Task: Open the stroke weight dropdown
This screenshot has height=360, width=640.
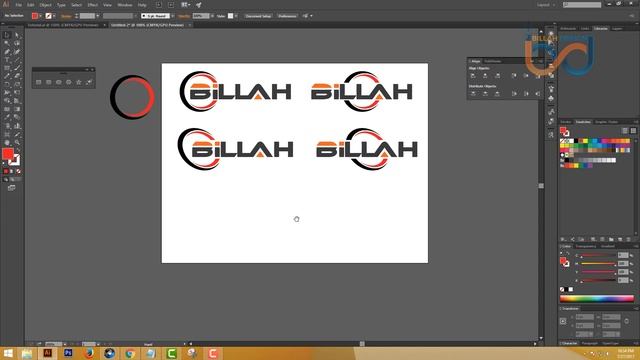Action: [98, 16]
